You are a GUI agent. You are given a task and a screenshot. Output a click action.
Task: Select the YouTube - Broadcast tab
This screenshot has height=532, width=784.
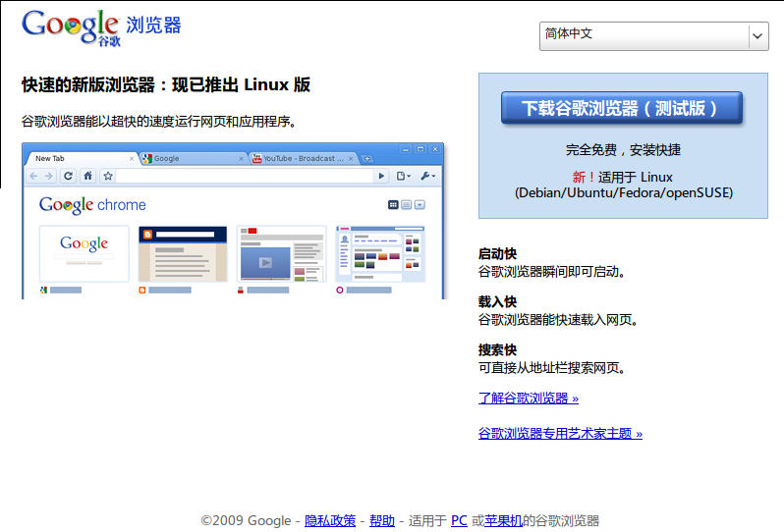tap(304, 158)
